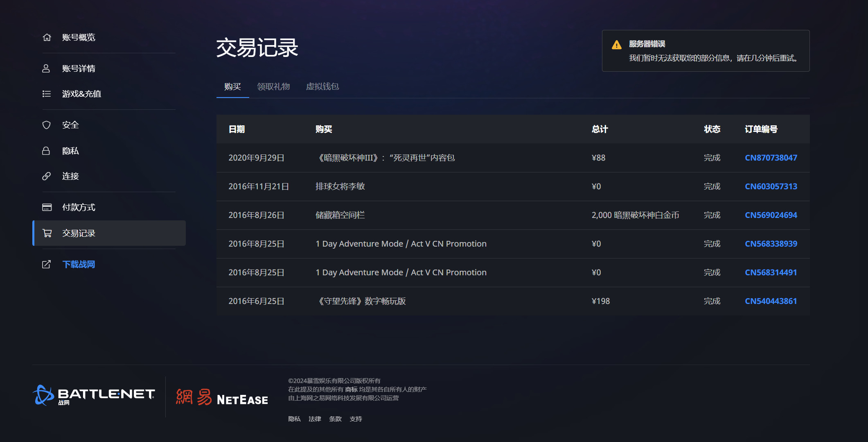
Task: Click the 2016年11月21日 date cell
Action: (x=259, y=186)
